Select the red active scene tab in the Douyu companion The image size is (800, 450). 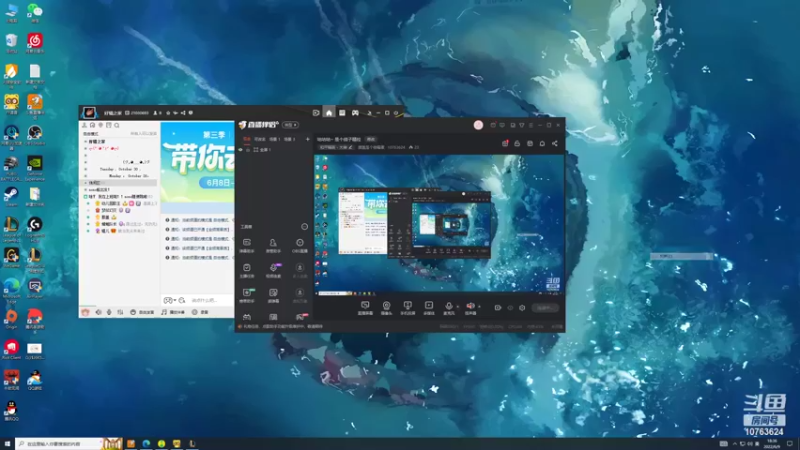click(246, 139)
